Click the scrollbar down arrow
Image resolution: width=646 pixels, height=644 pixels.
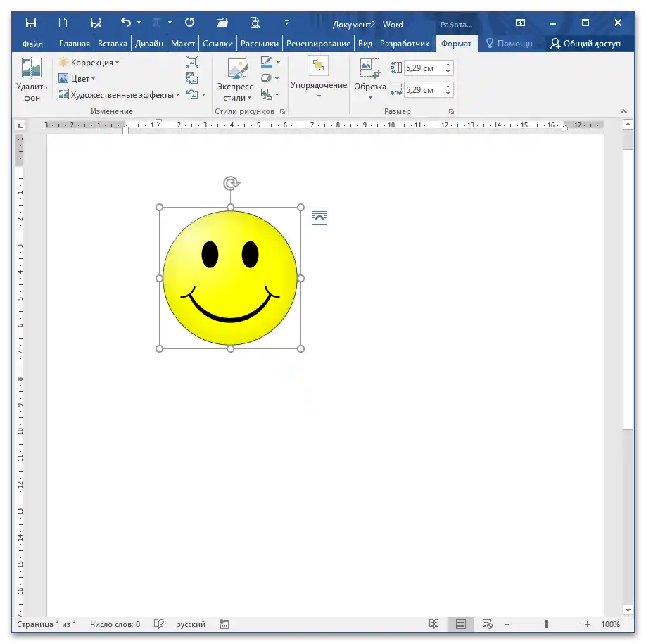(x=628, y=610)
